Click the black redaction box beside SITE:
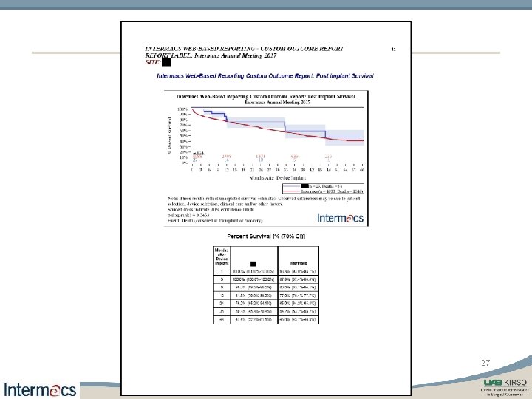The height and width of the screenshot is (399, 532). point(166,62)
